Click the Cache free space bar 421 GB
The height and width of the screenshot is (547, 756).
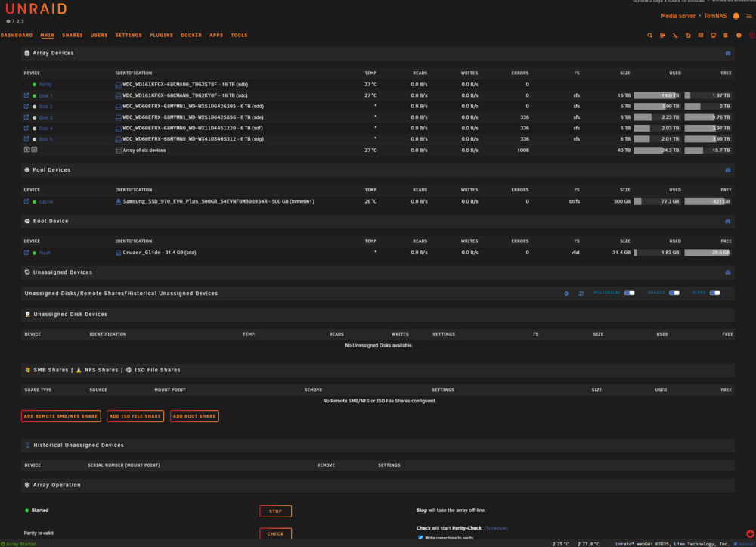click(x=708, y=202)
